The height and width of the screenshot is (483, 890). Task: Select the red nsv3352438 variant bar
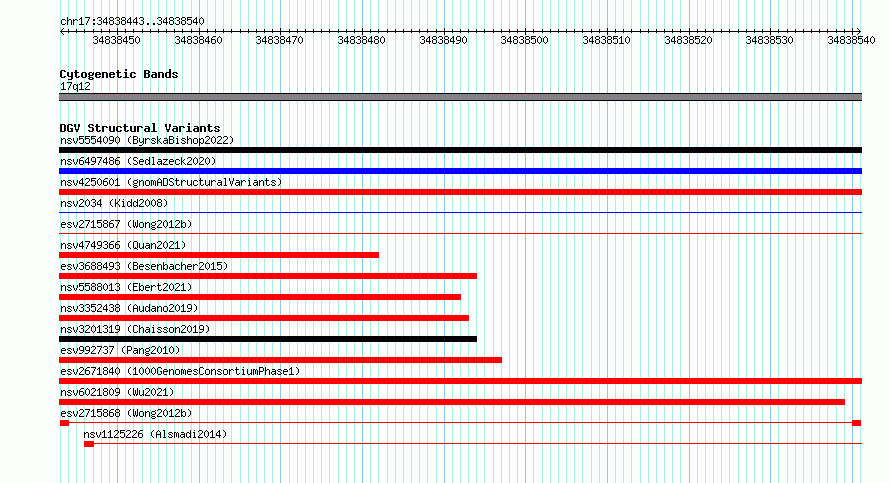[264, 318]
